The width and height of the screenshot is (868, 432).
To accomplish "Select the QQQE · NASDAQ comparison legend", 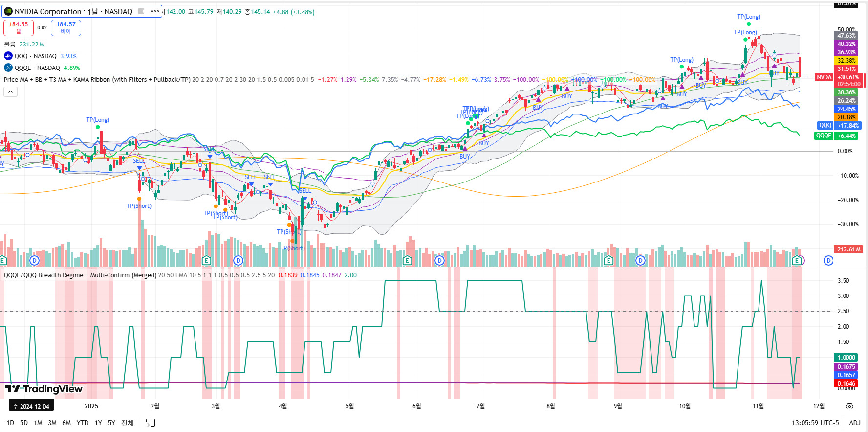I will pos(37,68).
